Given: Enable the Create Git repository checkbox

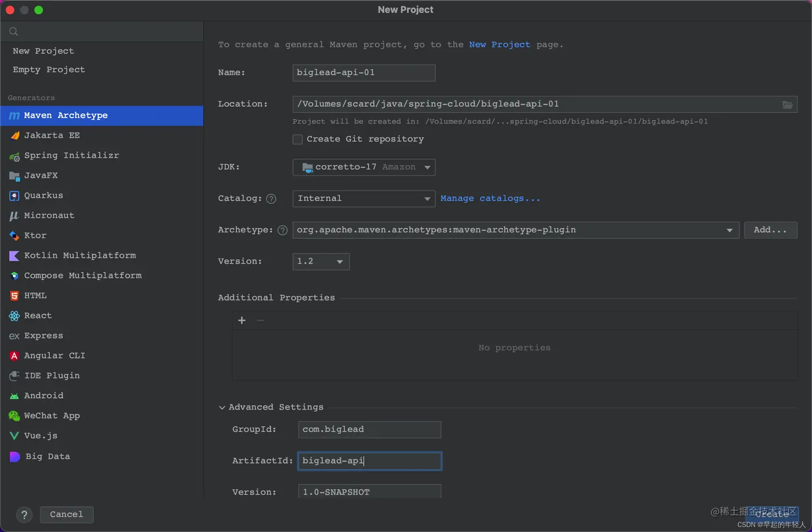Looking at the screenshot, I should (298, 140).
